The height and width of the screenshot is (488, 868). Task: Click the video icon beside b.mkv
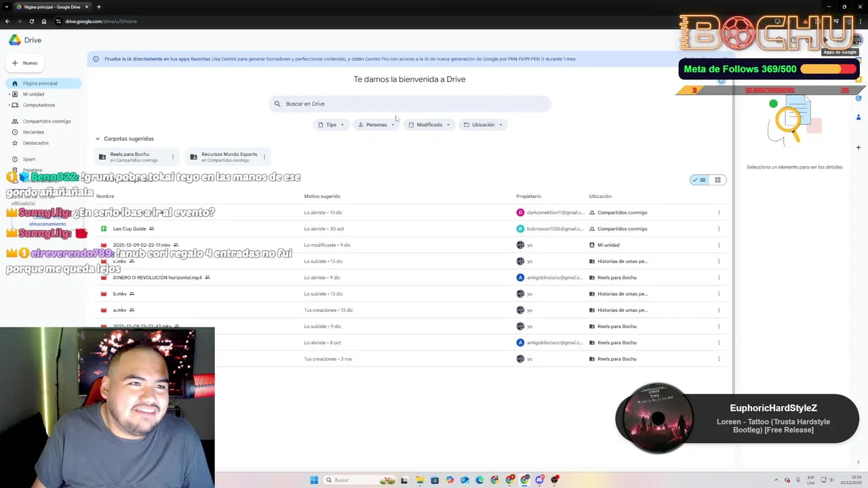click(104, 294)
